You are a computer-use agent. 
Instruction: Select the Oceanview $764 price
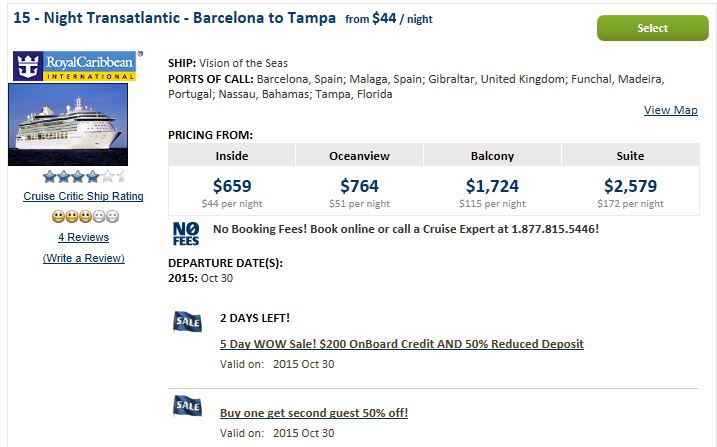359,186
